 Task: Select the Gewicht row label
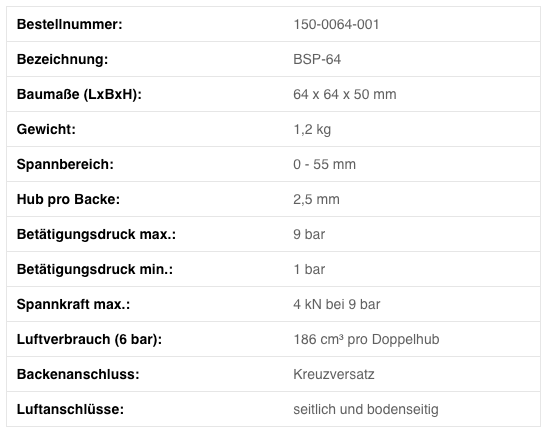(46, 129)
